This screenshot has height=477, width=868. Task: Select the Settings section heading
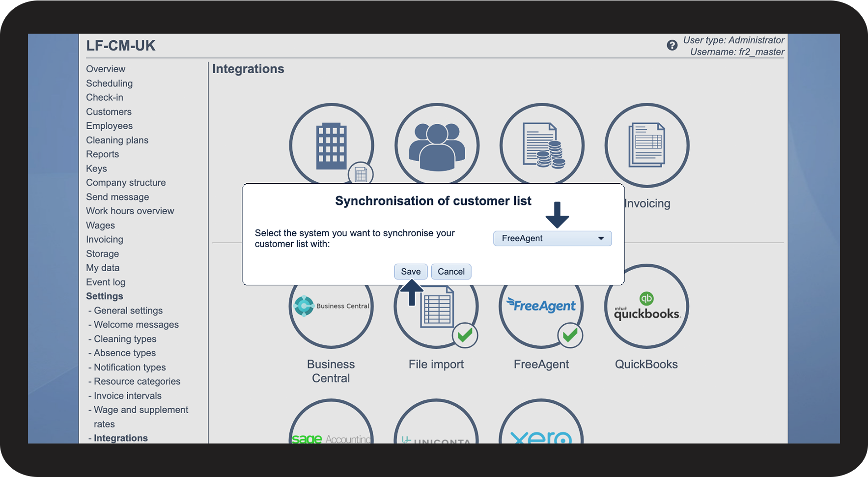coord(104,296)
